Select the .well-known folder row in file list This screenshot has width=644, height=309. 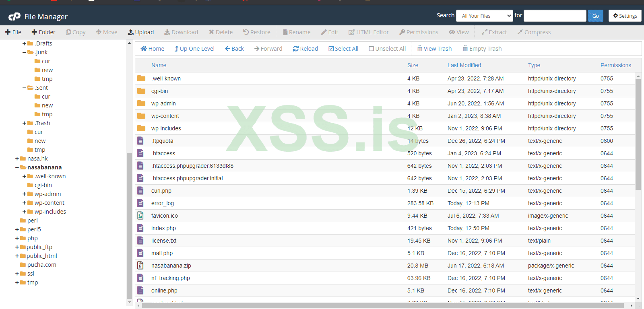click(385, 78)
